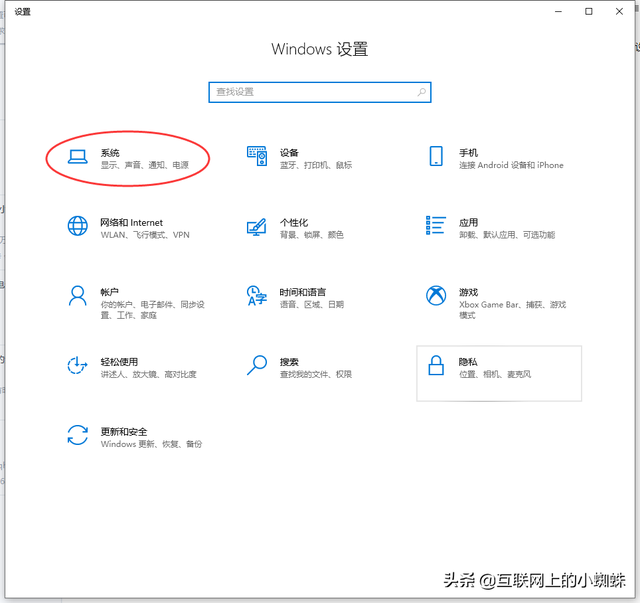Open the 系统 laptop icon
Screen dimensions: 640x603
[x=77, y=156]
